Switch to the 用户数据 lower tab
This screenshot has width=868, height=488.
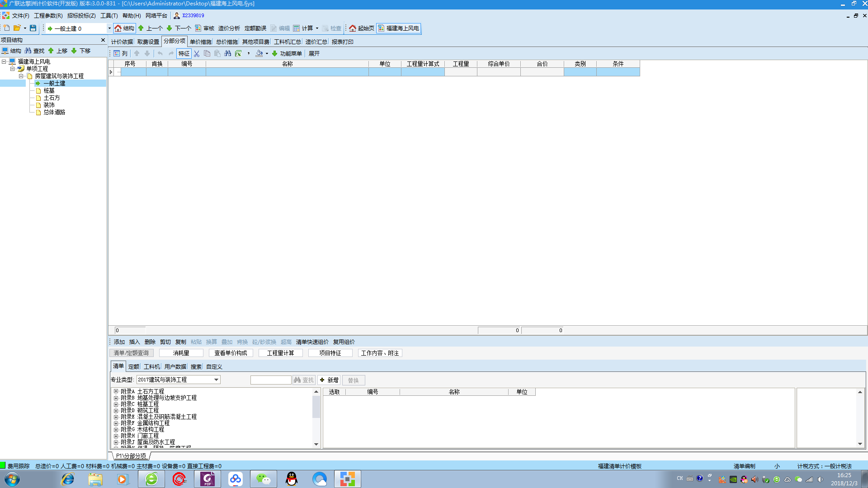(x=175, y=366)
